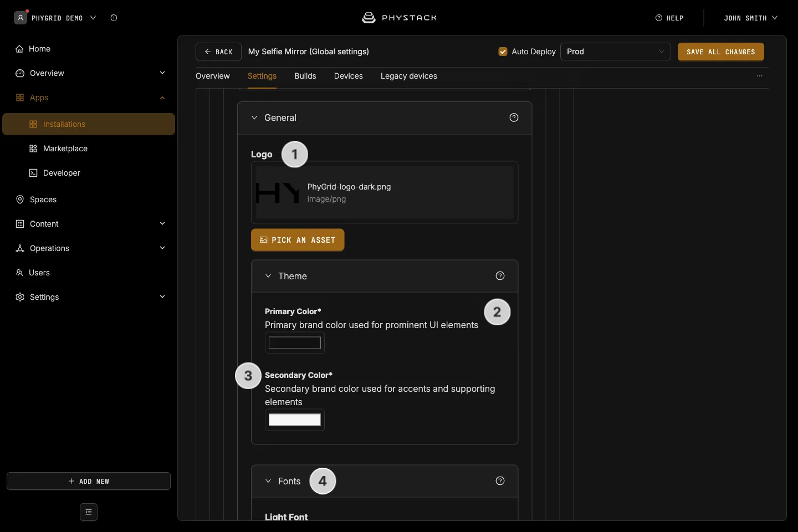This screenshot has width=798, height=532.
Task: Click the PhyGrid-logo-dark.png asset thumbnail
Action: (x=278, y=193)
